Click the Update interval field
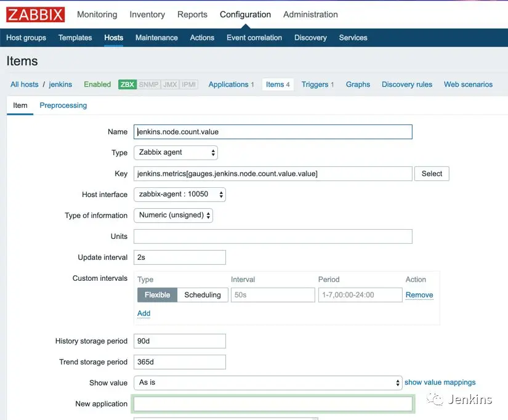This screenshot has width=508, height=420. 179,257
